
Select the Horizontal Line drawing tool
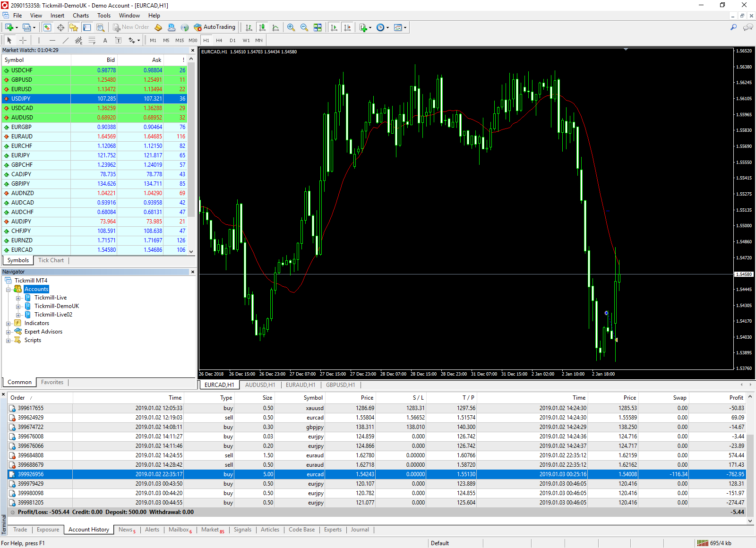coord(52,41)
